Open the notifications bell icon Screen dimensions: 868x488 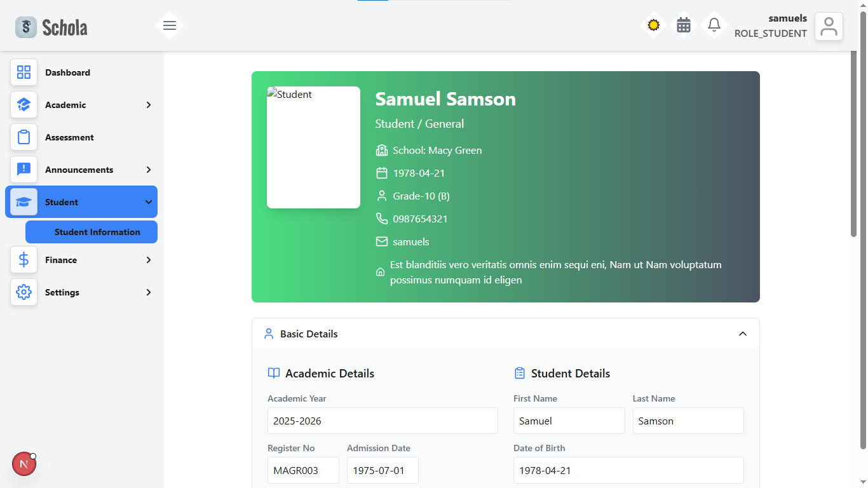[714, 25]
